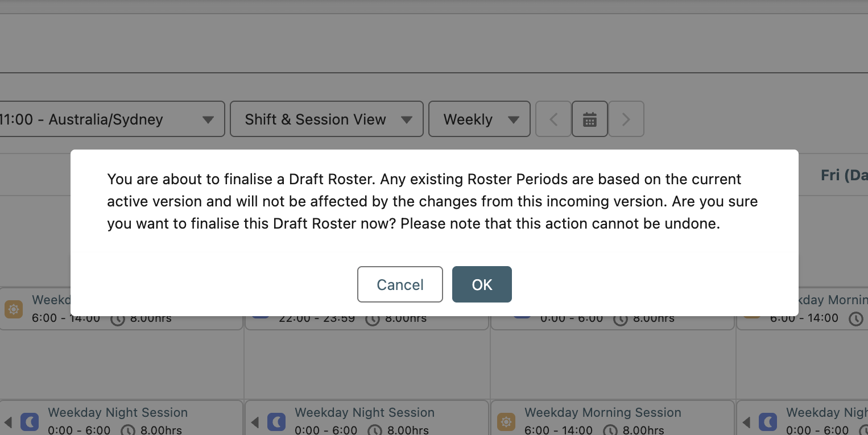This screenshot has height=435, width=868.
Task: Click the clock icon beside the 6:00 - 14:00 shift
Action: click(x=118, y=318)
